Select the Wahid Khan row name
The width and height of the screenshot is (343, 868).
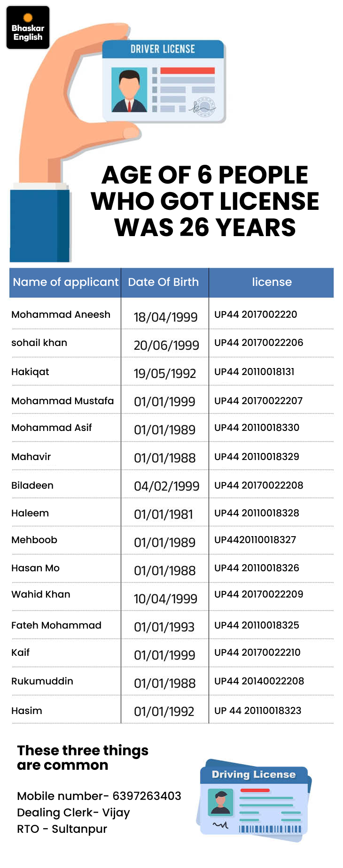click(x=41, y=594)
